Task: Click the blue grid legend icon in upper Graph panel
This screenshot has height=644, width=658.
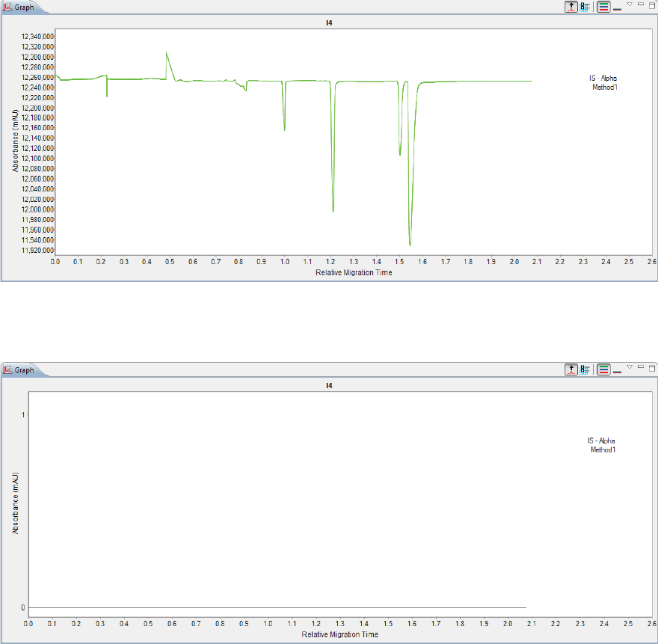Action: pos(585,7)
